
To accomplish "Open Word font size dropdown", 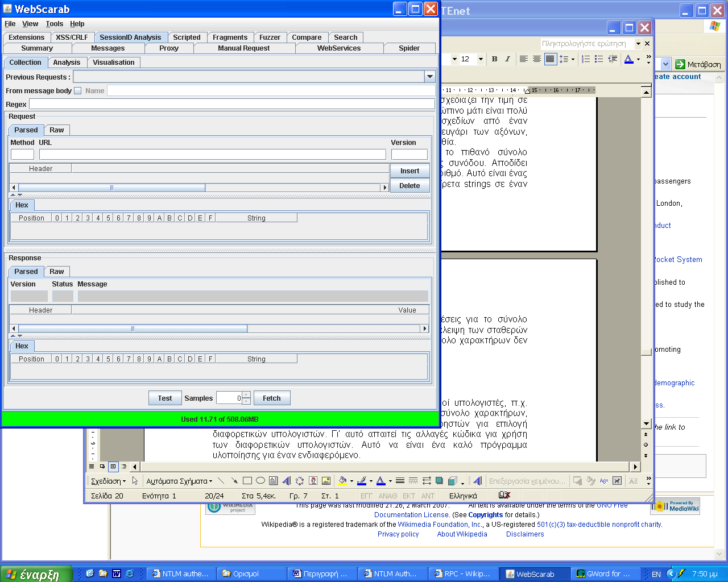I will pos(481,59).
